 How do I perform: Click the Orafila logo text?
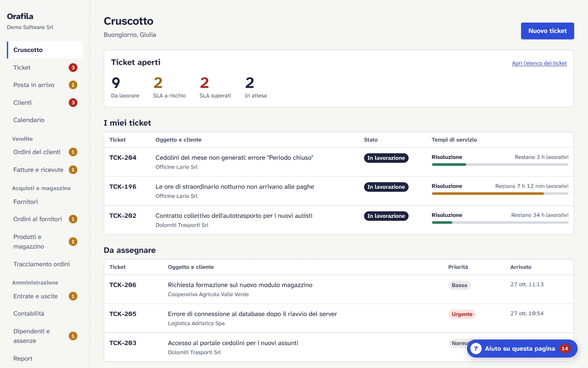pyautogui.click(x=20, y=16)
